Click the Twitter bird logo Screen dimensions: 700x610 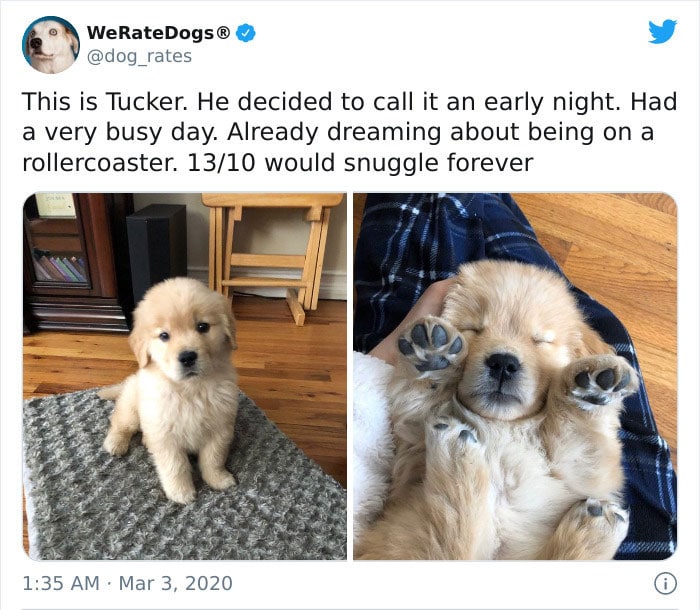662,31
